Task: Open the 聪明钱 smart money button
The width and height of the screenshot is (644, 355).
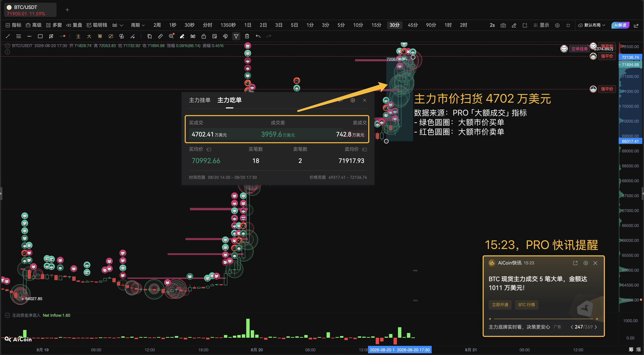Action: pyautogui.click(x=97, y=25)
